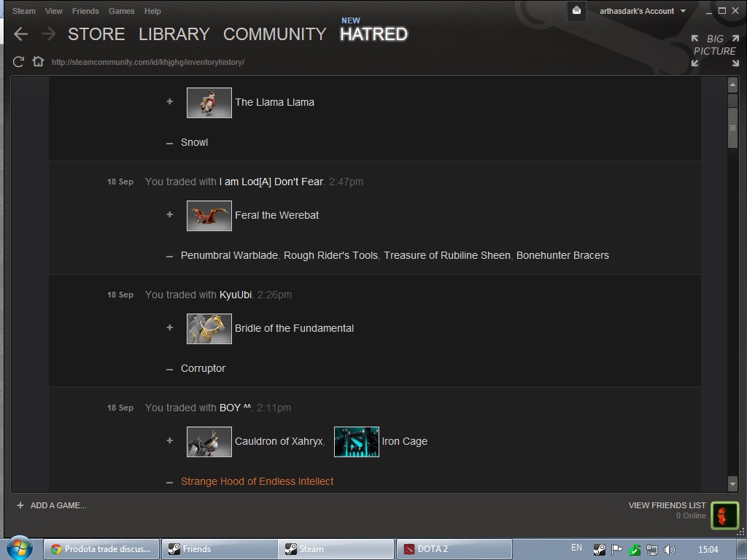The height and width of the screenshot is (560, 747).
Task: Click the 2:47pm trade timestamp
Action: tap(346, 182)
